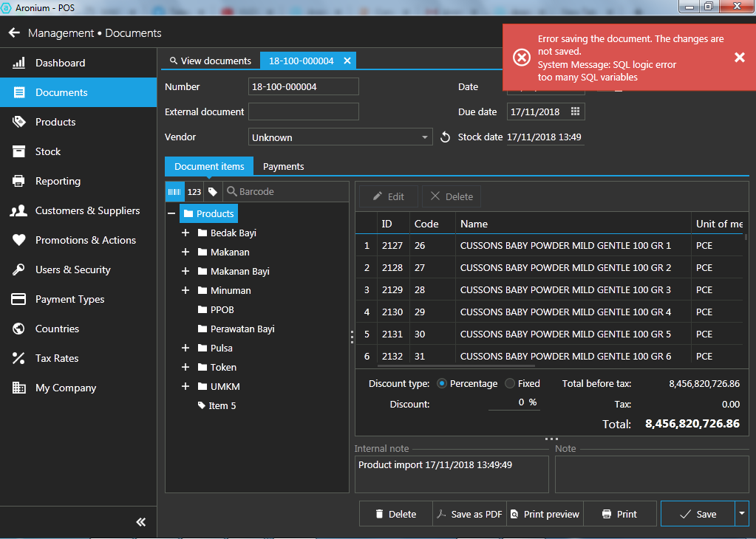The image size is (756, 539).
Task: Select Fixed discount type
Action: pyautogui.click(x=510, y=383)
